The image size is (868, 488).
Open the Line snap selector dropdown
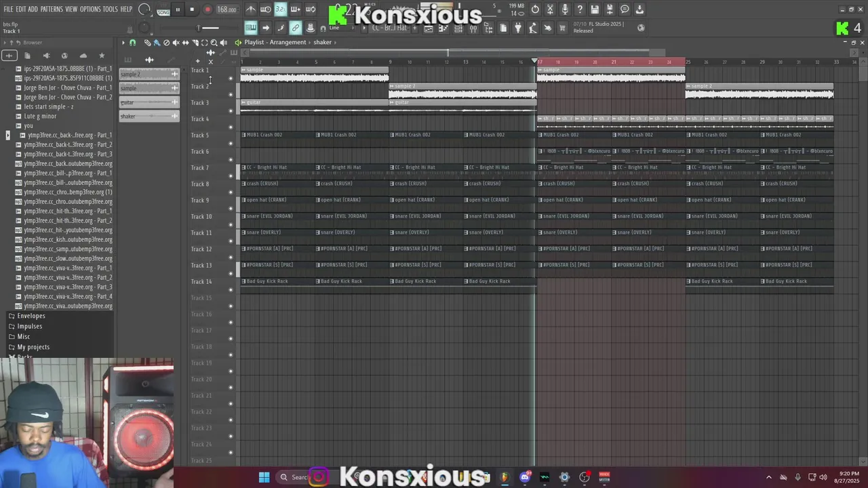click(342, 28)
